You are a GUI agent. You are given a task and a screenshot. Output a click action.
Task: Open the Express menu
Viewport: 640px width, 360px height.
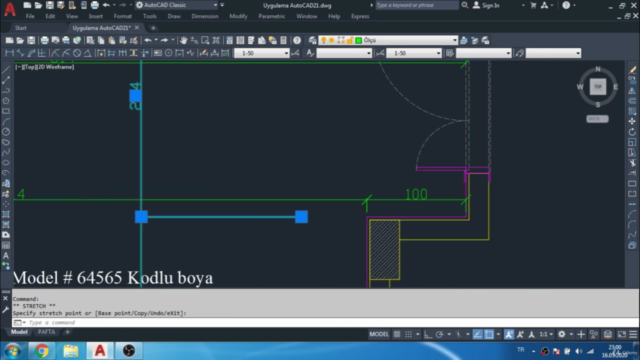pyautogui.click(x=360, y=16)
